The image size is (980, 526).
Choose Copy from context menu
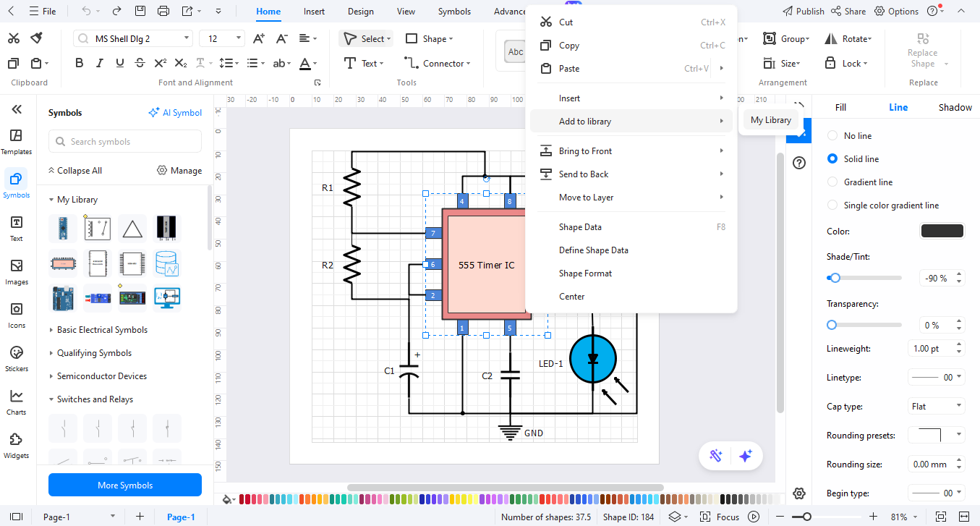(x=631, y=46)
